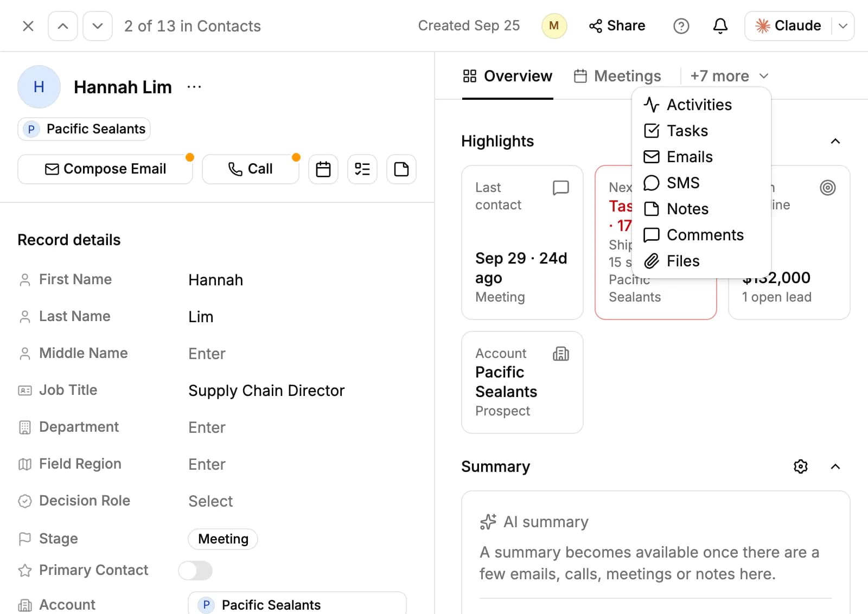Select Notes from the dropdown menu

701,209
